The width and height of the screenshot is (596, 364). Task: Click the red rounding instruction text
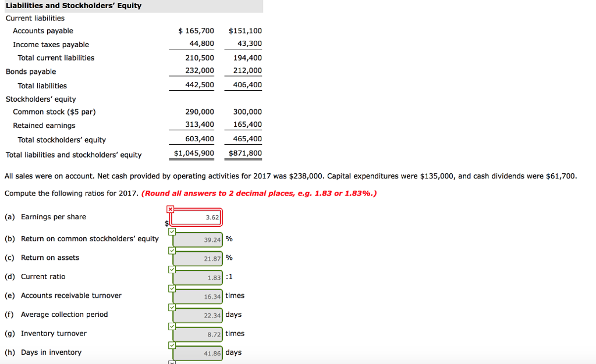click(x=259, y=193)
